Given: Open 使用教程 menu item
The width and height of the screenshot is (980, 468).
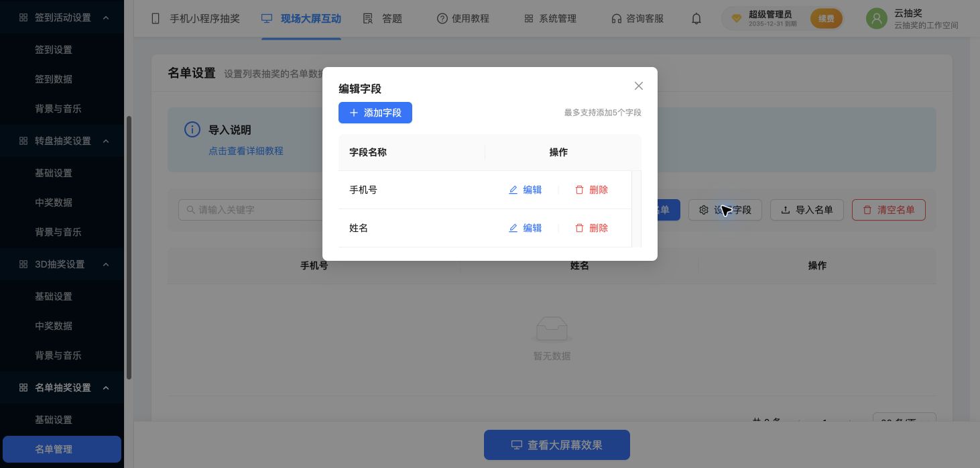Looking at the screenshot, I should (x=463, y=19).
